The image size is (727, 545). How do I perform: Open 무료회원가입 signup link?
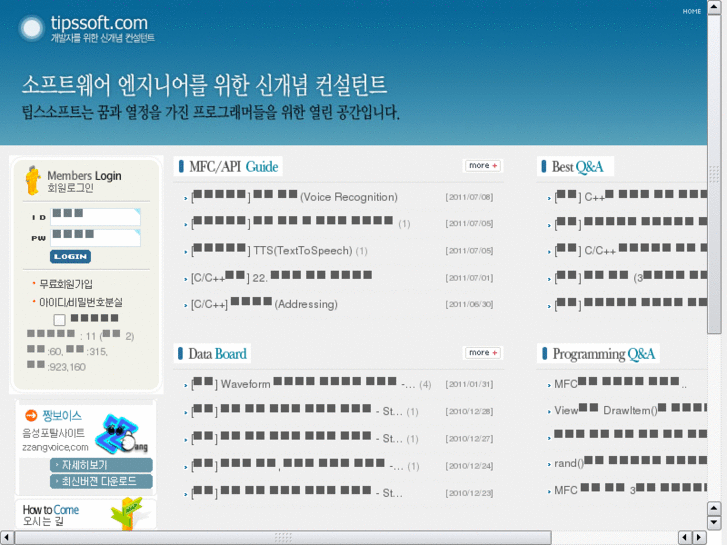point(65,284)
